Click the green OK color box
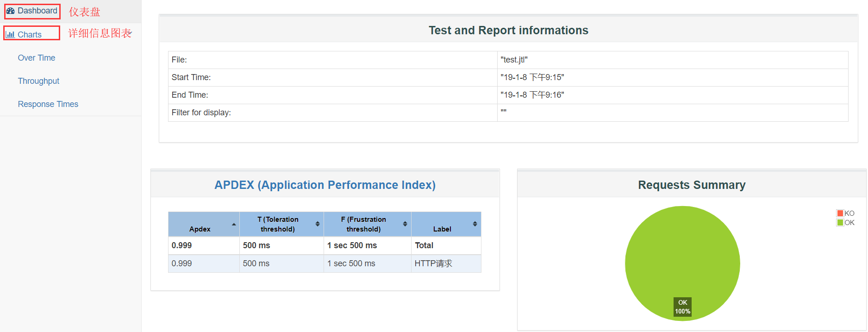 pyautogui.click(x=840, y=223)
